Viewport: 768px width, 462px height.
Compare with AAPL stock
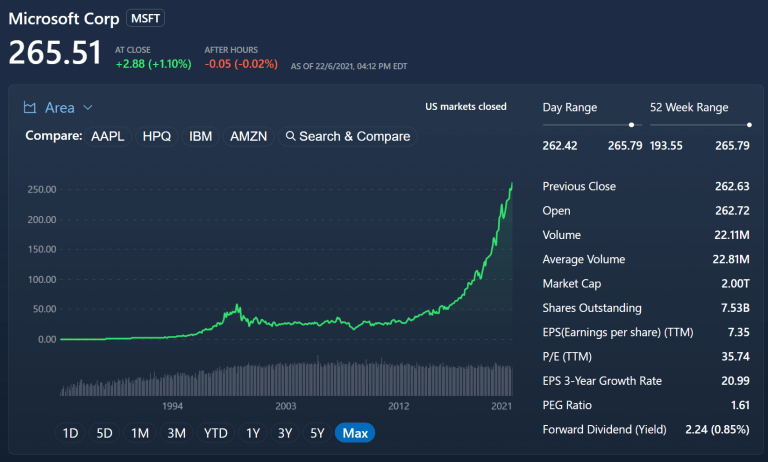[x=108, y=136]
